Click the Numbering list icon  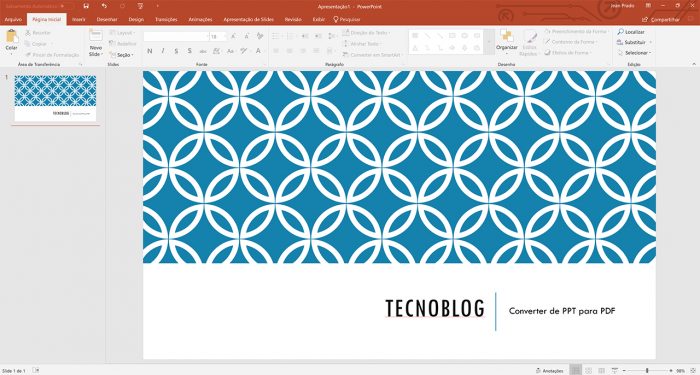[x=291, y=36]
